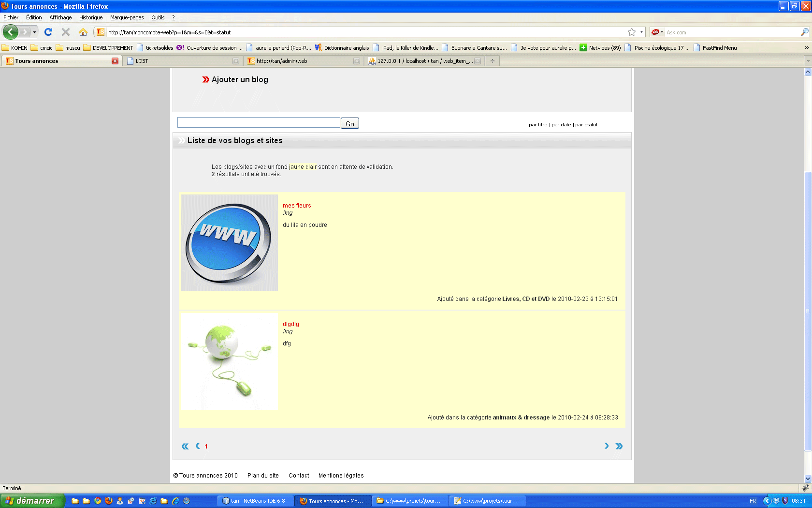Open the mes fleurs blog link
Screen dimensions: 812x508
click(297, 206)
